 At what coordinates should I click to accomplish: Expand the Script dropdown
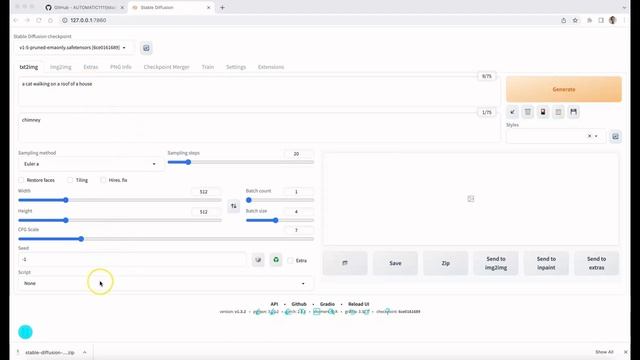(x=166, y=283)
